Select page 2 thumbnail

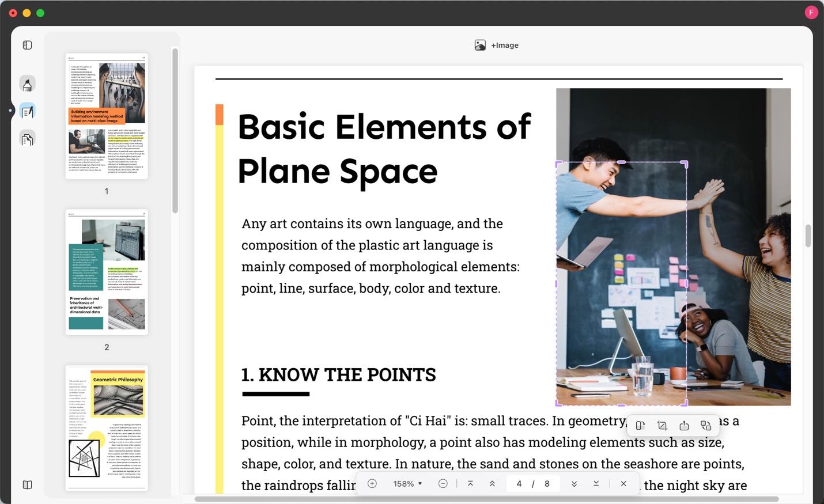[107, 272]
